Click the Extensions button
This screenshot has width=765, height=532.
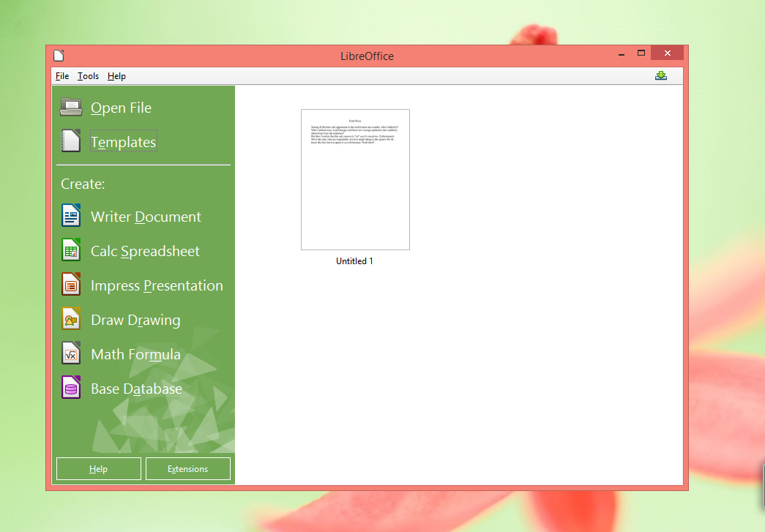click(x=188, y=468)
